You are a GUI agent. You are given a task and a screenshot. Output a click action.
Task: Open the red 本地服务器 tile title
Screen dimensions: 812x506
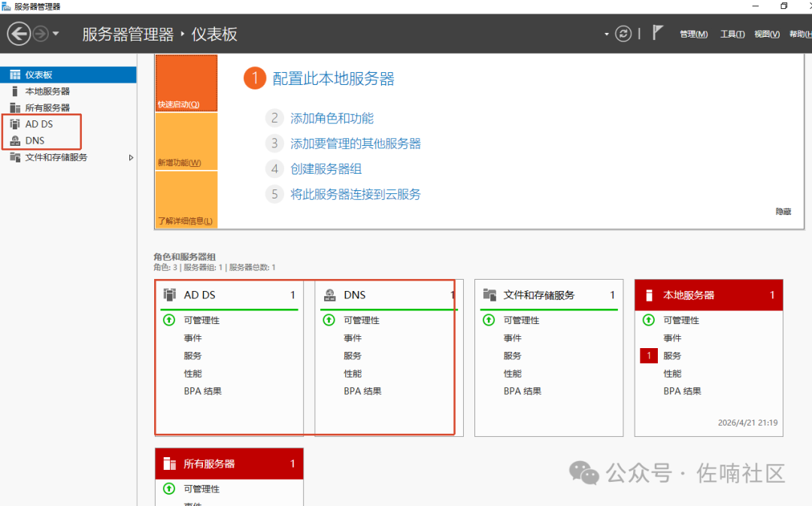coord(689,295)
